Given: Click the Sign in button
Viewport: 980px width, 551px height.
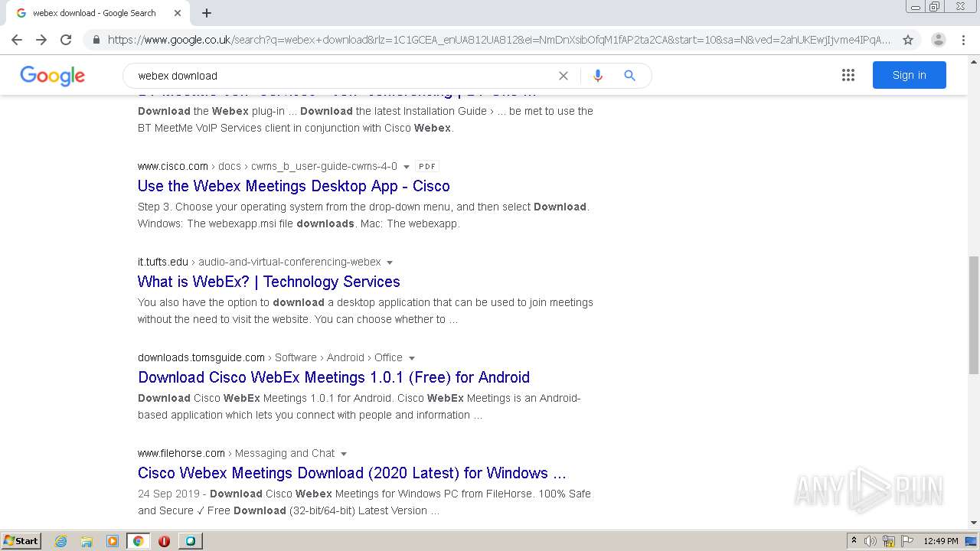Looking at the screenshot, I should pyautogui.click(x=910, y=75).
